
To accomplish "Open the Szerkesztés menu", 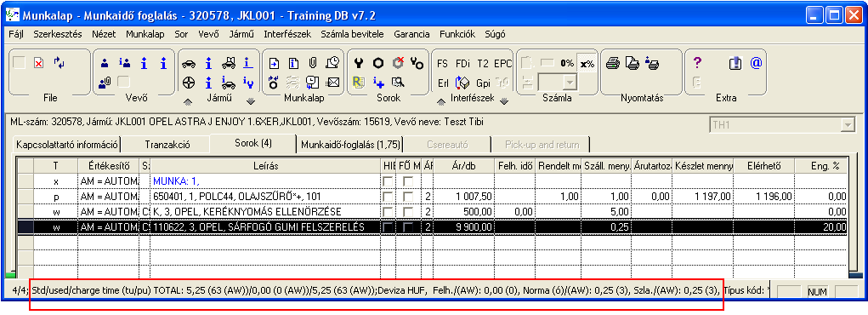I will (x=58, y=34).
